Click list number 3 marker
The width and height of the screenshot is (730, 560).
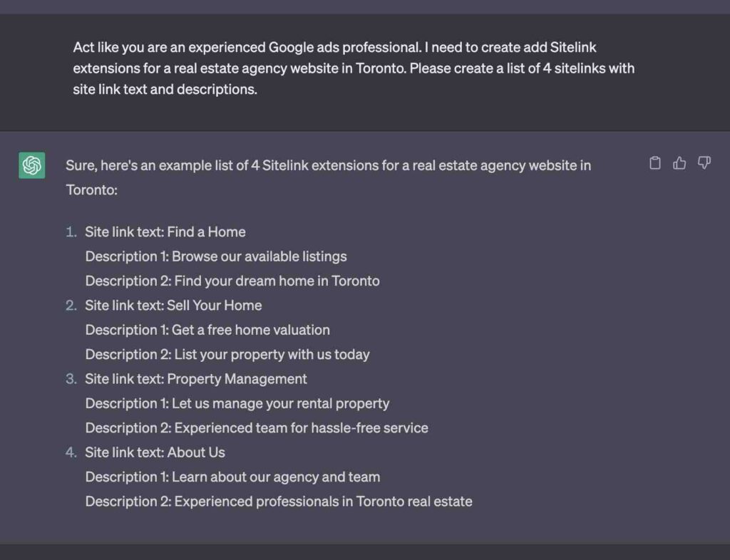[x=71, y=378]
